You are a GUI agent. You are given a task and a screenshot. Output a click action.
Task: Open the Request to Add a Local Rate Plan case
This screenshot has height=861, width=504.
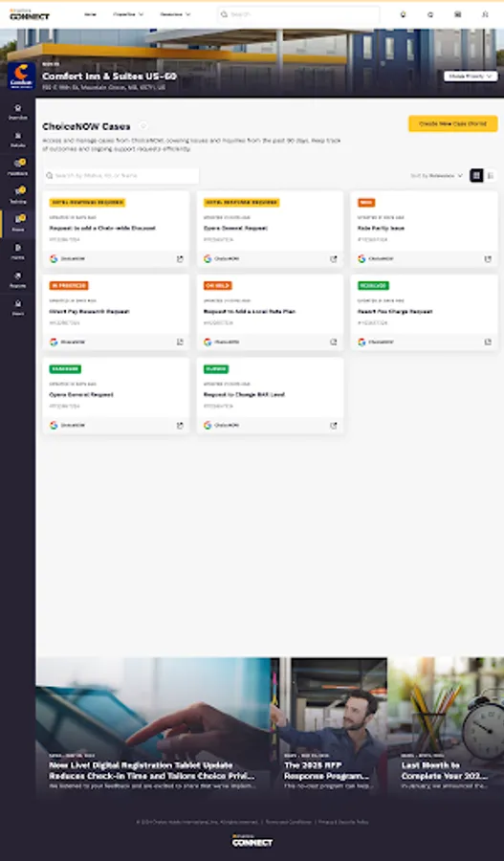click(250, 311)
